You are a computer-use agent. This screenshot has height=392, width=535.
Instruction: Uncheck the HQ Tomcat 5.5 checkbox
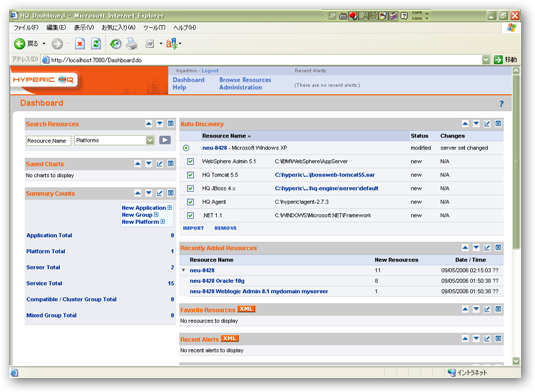pyautogui.click(x=190, y=175)
